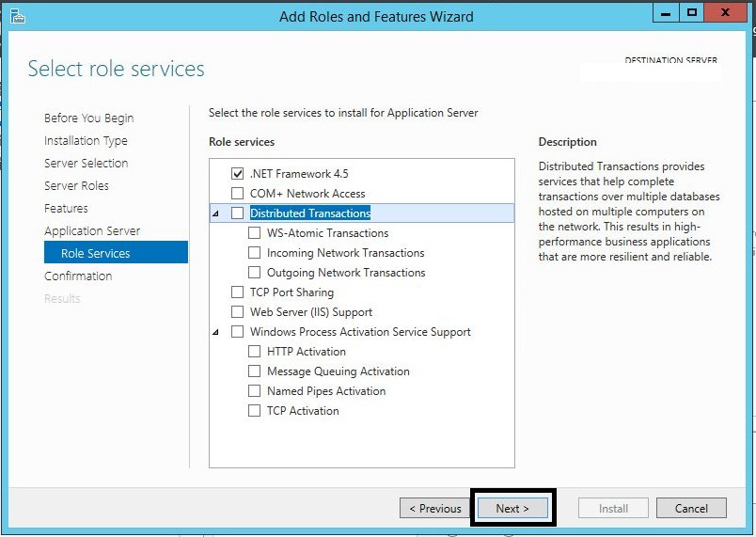Click the wizard icon in title bar
Screen dimensions: 756x537
click(x=16, y=16)
